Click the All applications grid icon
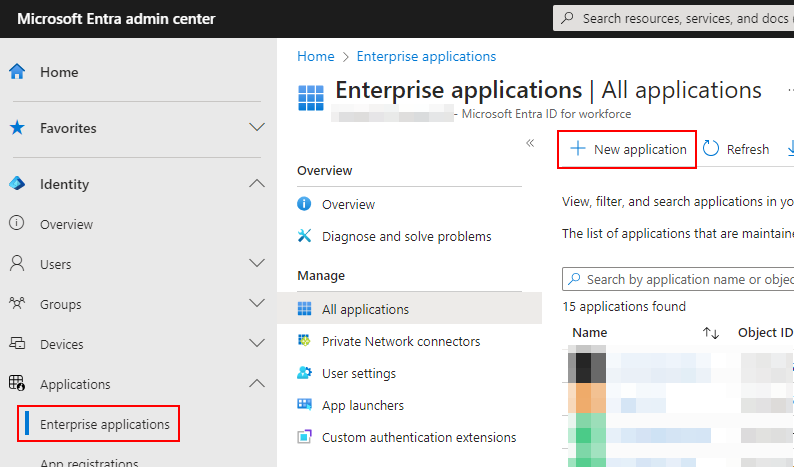This screenshot has height=467, width=794. point(304,308)
